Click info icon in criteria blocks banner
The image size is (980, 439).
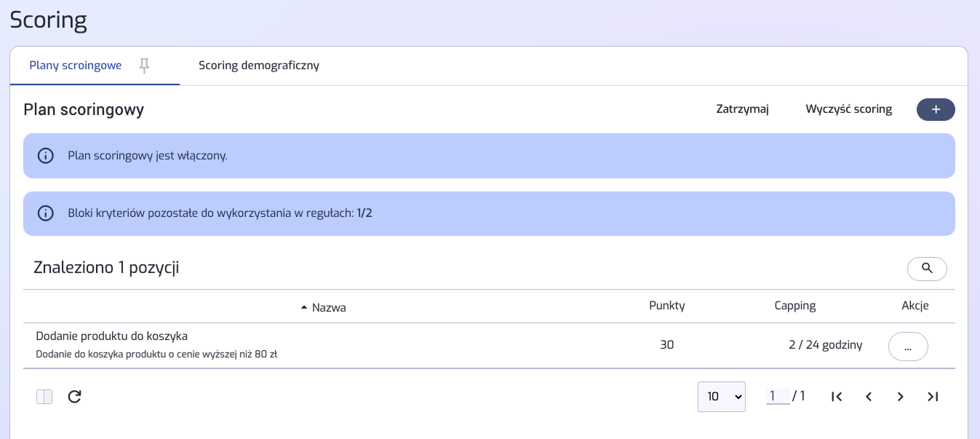[46, 213]
